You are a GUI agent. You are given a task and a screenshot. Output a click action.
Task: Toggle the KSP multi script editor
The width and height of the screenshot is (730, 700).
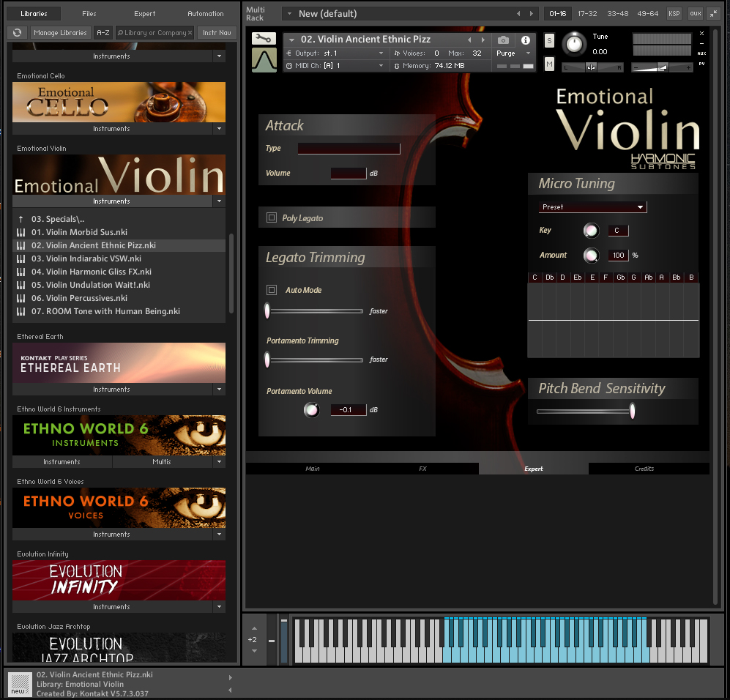tap(674, 13)
